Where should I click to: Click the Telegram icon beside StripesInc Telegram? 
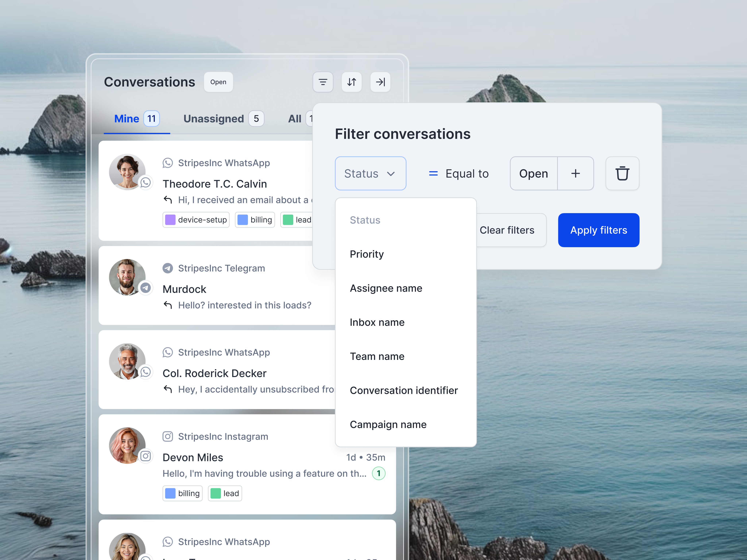tap(167, 268)
